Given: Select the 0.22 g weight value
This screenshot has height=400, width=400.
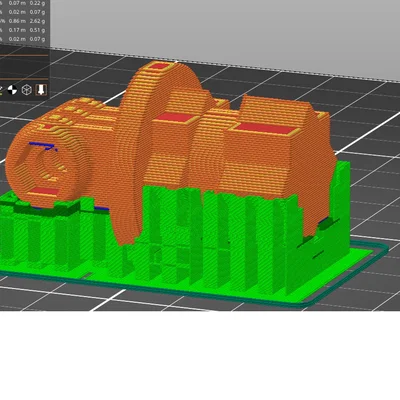Looking at the screenshot, I should 37,3.
